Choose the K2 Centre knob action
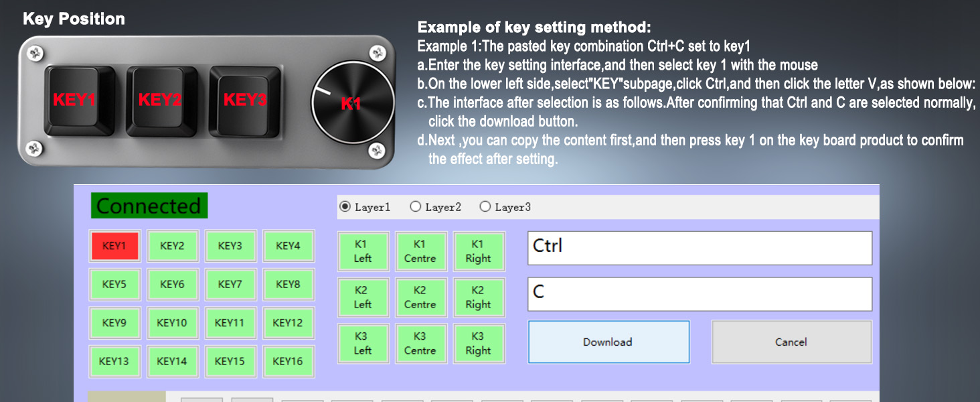 [420, 297]
